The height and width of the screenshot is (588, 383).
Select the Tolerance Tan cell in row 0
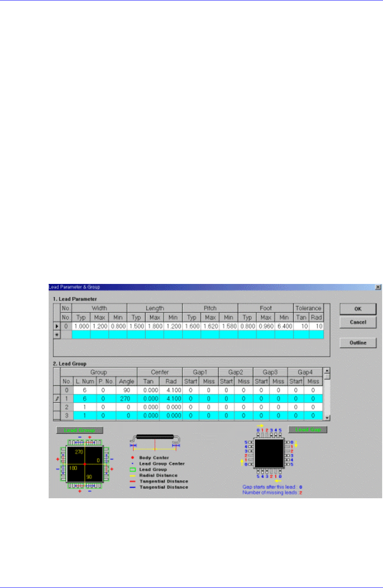point(301,326)
